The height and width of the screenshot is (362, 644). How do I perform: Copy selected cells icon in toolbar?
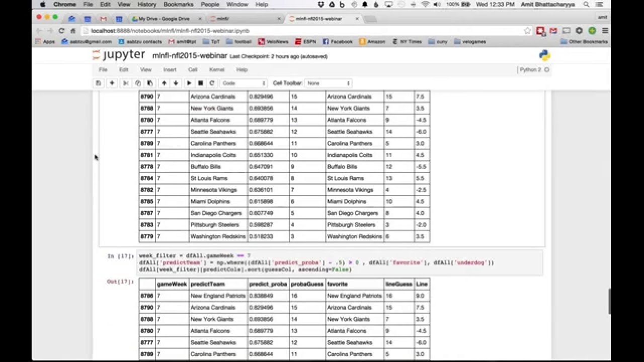point(138,83)
